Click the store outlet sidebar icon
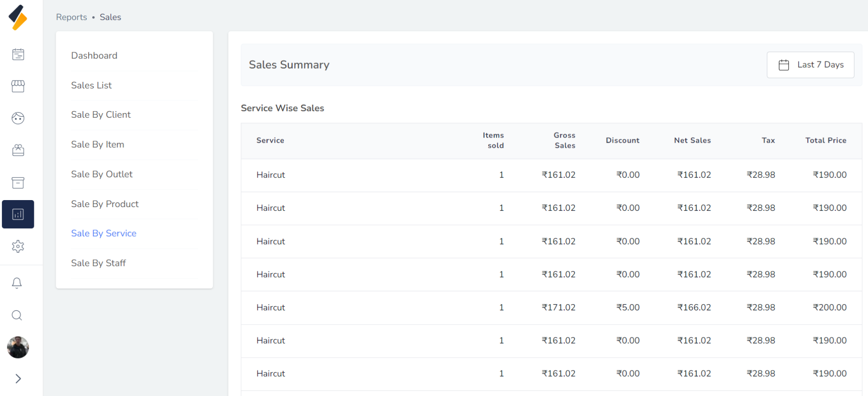The image size is (868, 396). [18, 86]
